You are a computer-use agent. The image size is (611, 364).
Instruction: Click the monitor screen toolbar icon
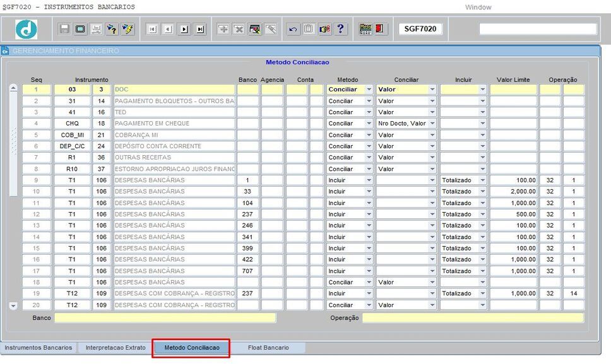[80, 29]
